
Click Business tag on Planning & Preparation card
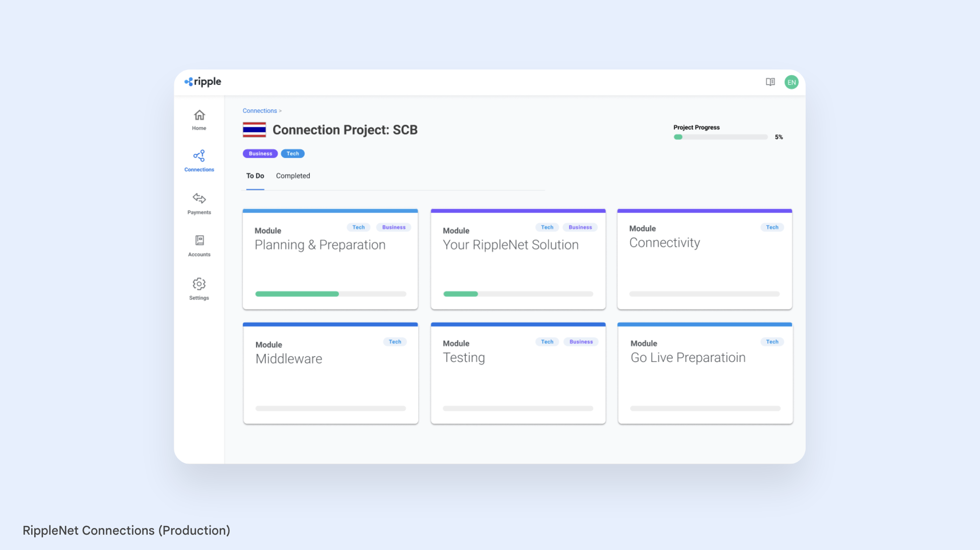394,227
